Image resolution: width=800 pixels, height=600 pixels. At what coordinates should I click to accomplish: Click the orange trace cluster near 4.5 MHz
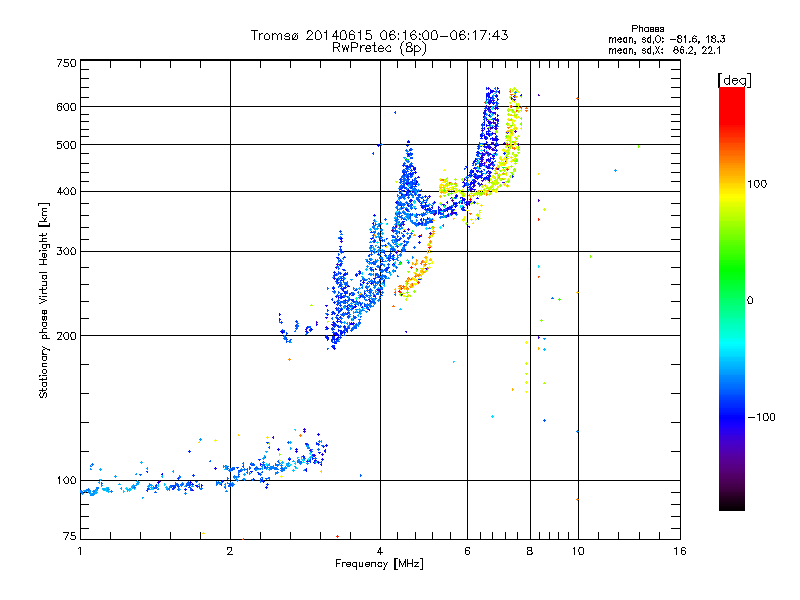[x=414, y=276]
